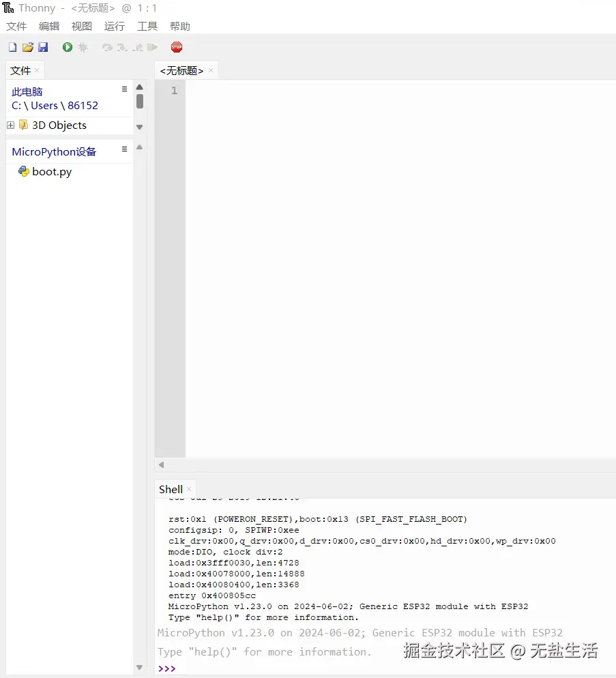Click line number 1 in gutter
The image size is (616, 678).
174,90
